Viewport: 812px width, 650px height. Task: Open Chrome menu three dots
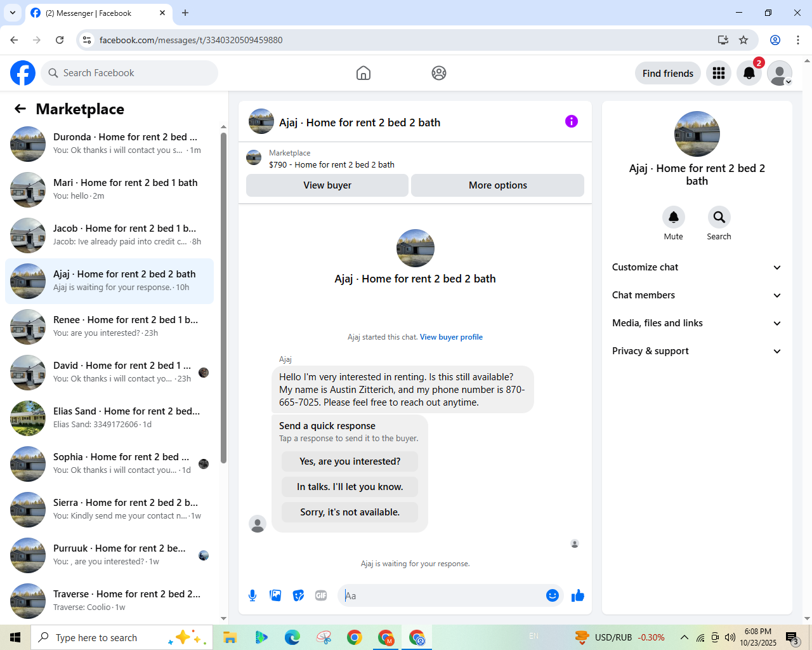coord(798,40)
